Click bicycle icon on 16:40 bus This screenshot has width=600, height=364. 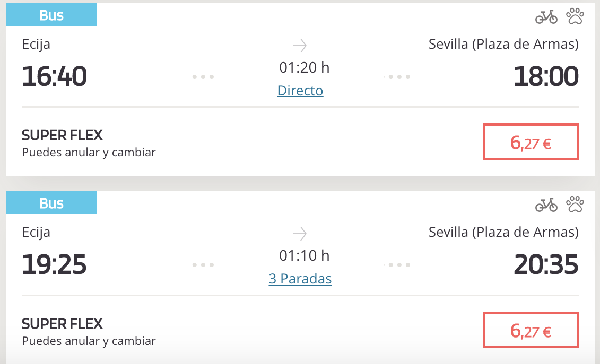[546, 17]
